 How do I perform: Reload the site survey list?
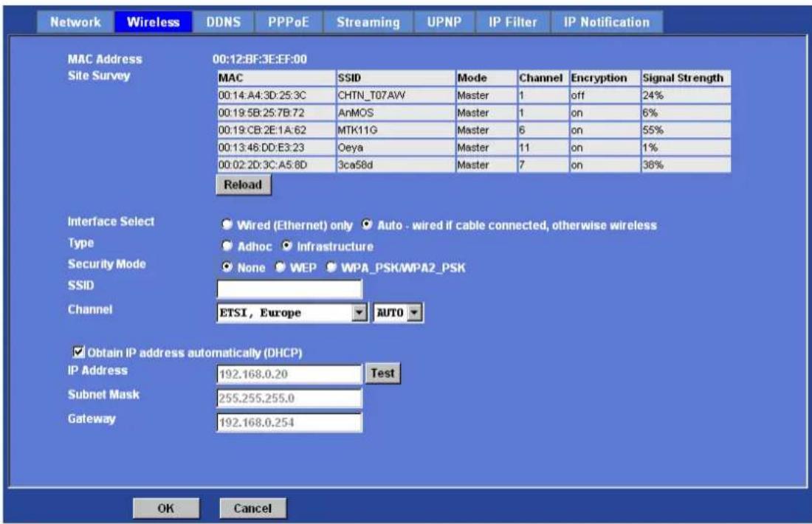click(243, 185)
